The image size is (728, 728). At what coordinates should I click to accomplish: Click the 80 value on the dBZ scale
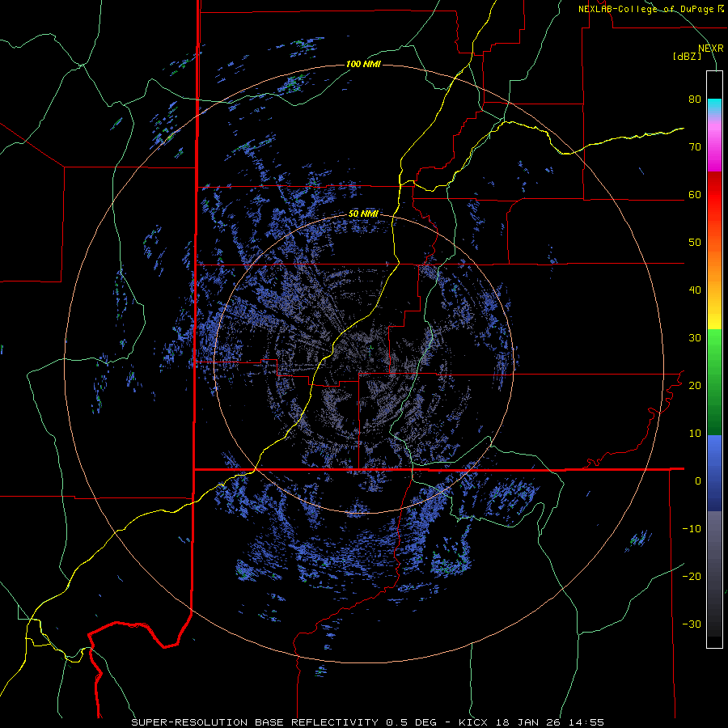[695, 99]
